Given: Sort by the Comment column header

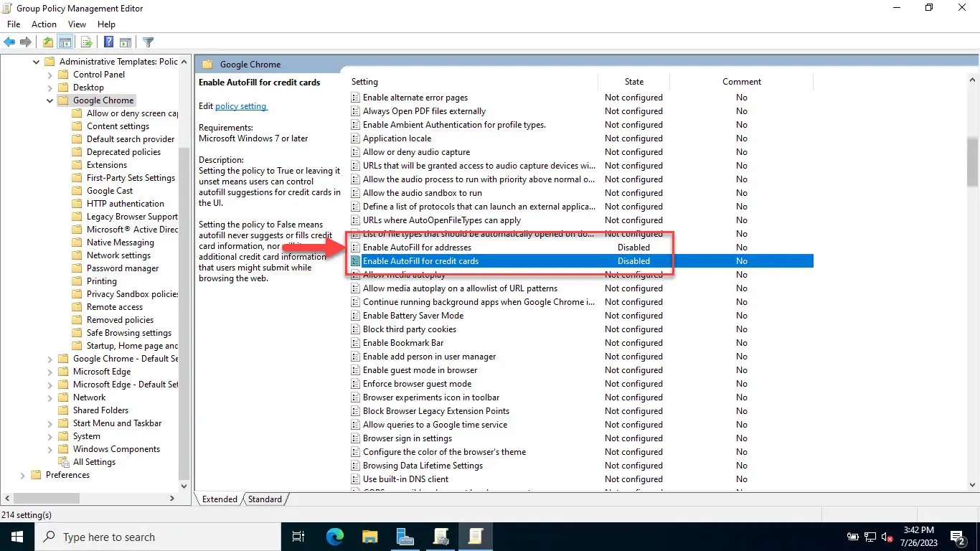Looking at the screenshot, I should coord(742,82).
